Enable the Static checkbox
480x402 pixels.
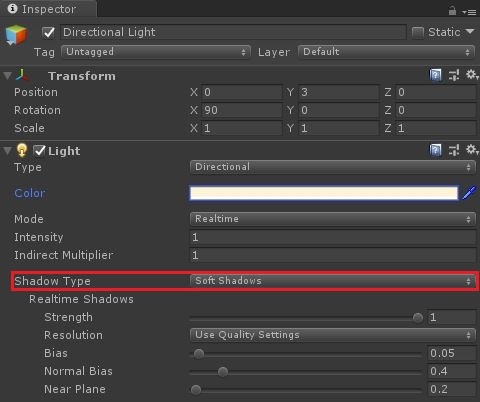tap(418, 32)
